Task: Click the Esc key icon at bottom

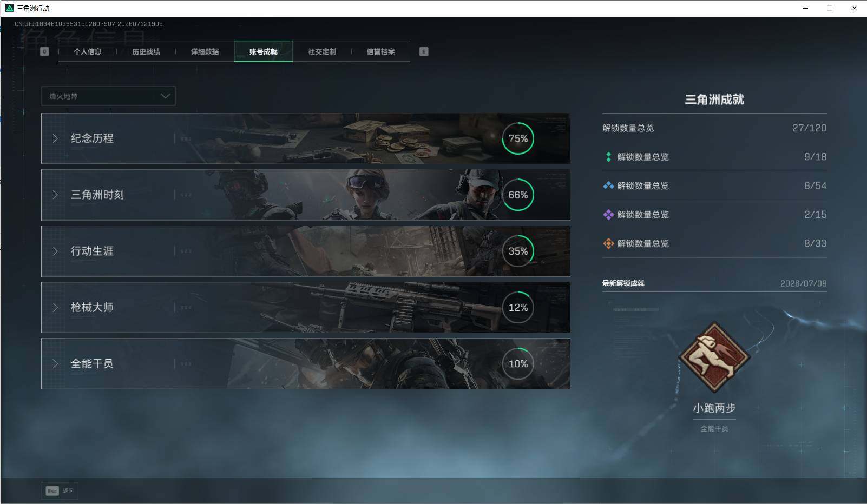Action: [x=52, y=491]
